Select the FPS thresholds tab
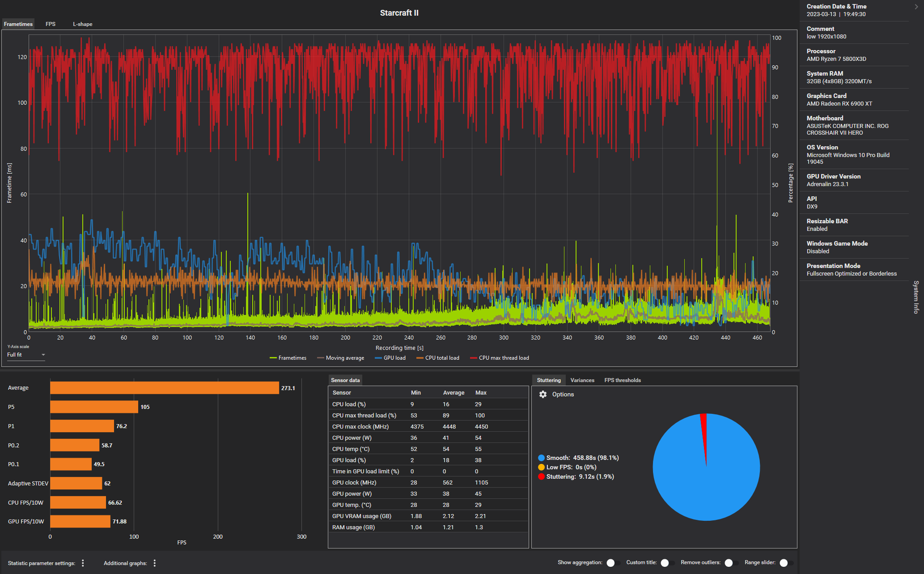This screenshot has width=924, height=574. pyautogui.click(x=623, y=380)
